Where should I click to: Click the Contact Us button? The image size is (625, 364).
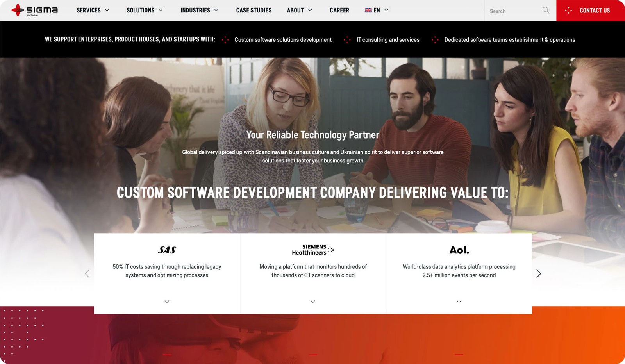(x=591, y=11)
